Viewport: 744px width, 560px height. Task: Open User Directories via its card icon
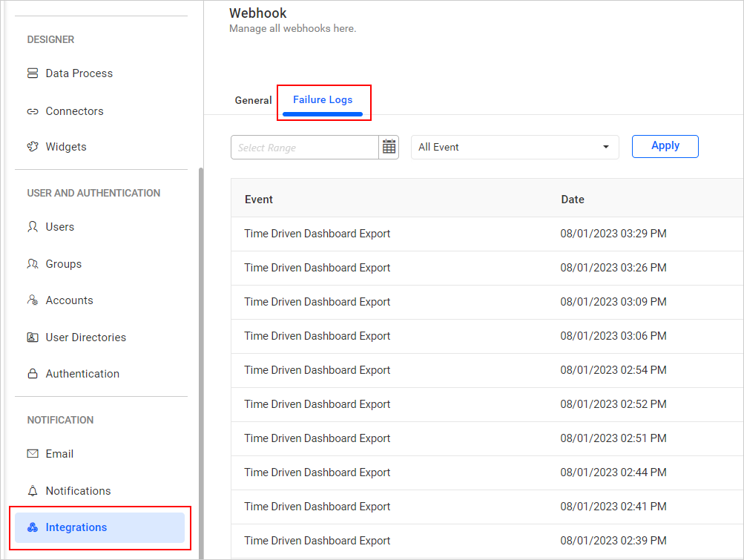pyautogui.click(x=31, y=337)
